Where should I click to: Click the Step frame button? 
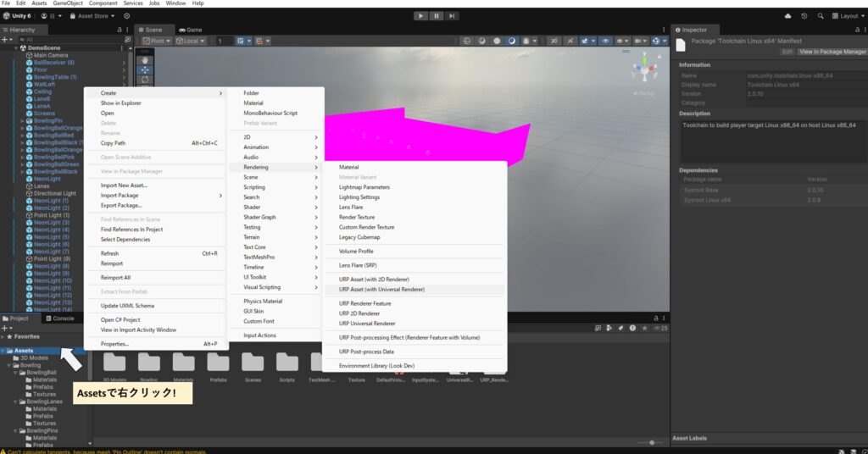click(x=452, y=16)
